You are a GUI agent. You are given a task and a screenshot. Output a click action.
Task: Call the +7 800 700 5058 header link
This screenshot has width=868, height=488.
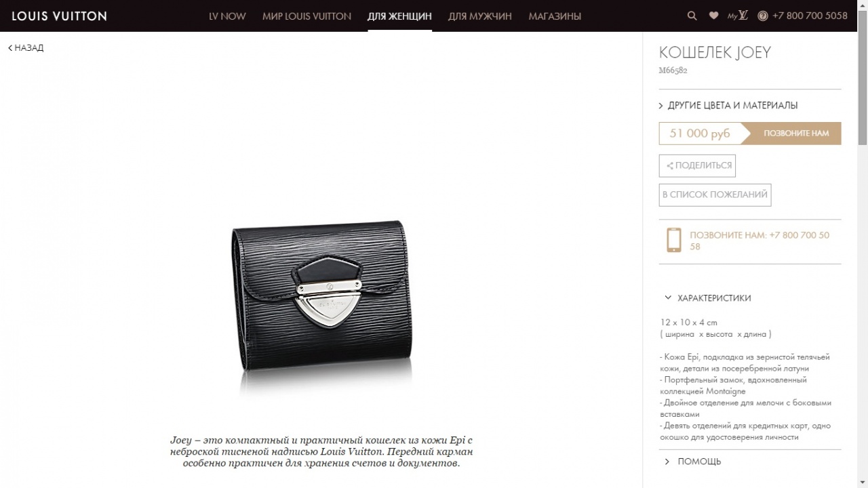810,16
